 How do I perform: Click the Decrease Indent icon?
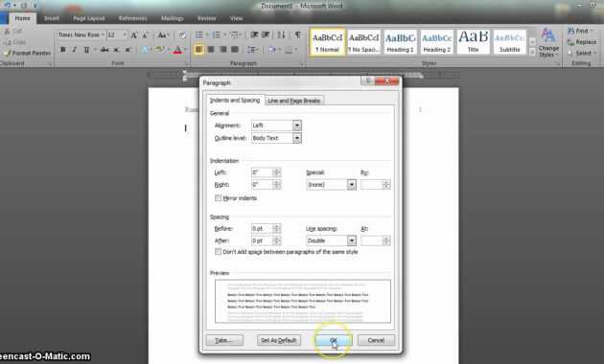pyautogui.click(x=254, y=35)
